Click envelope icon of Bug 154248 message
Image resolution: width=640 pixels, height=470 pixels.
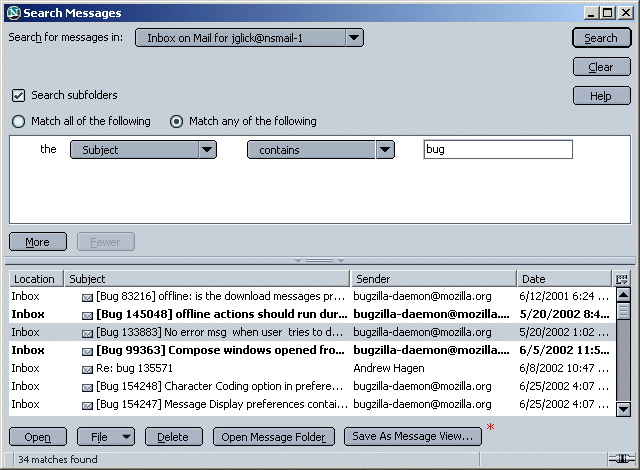87,386
